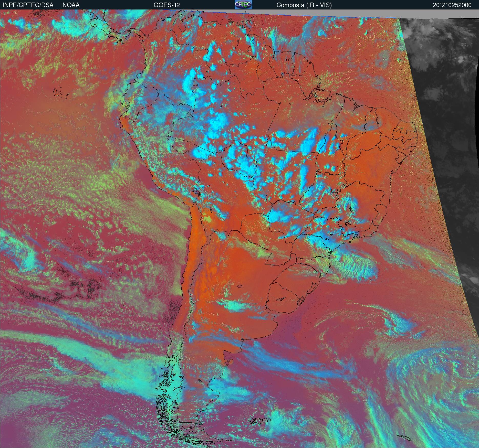Click the CPTEC logo in the header
Image resolution: width=479 pixels, height=448 pixels.
tap(243, 5)
